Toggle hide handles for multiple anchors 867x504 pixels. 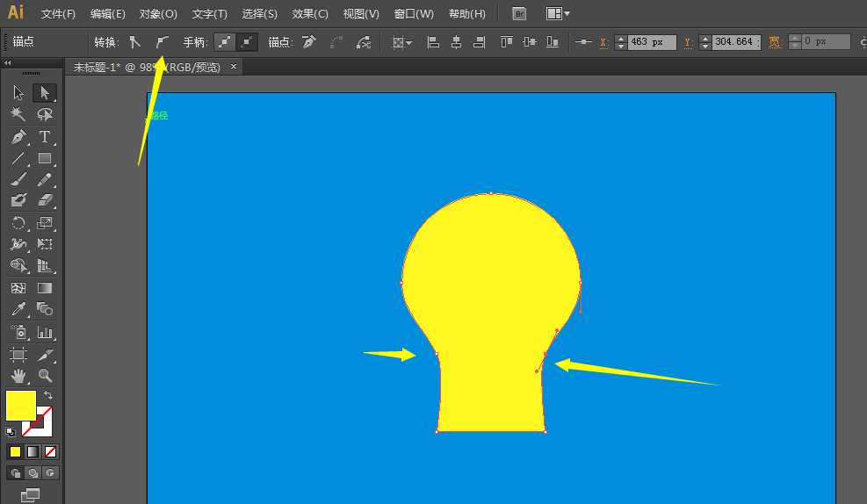(248, 41)
